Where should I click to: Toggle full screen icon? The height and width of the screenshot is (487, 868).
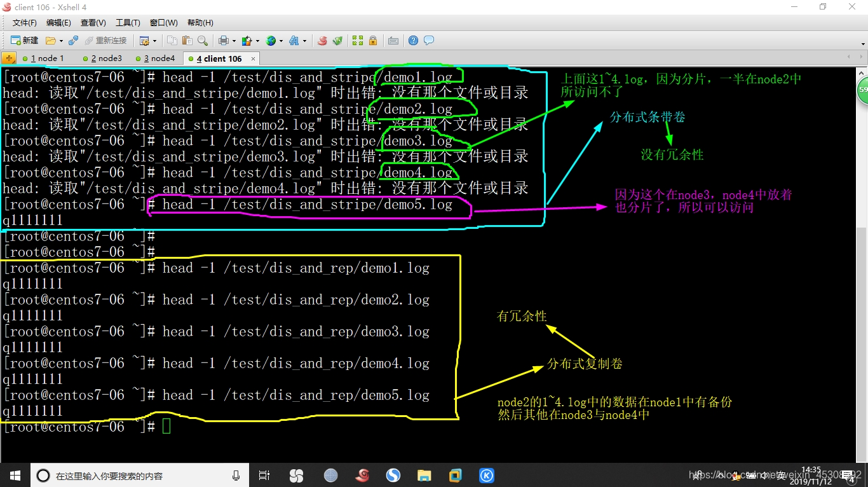tap(358, 40)
